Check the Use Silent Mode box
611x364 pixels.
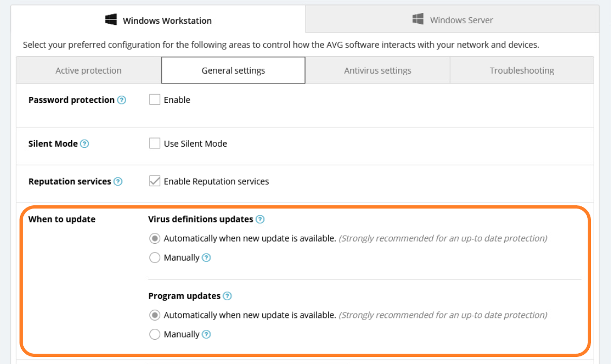155,143
